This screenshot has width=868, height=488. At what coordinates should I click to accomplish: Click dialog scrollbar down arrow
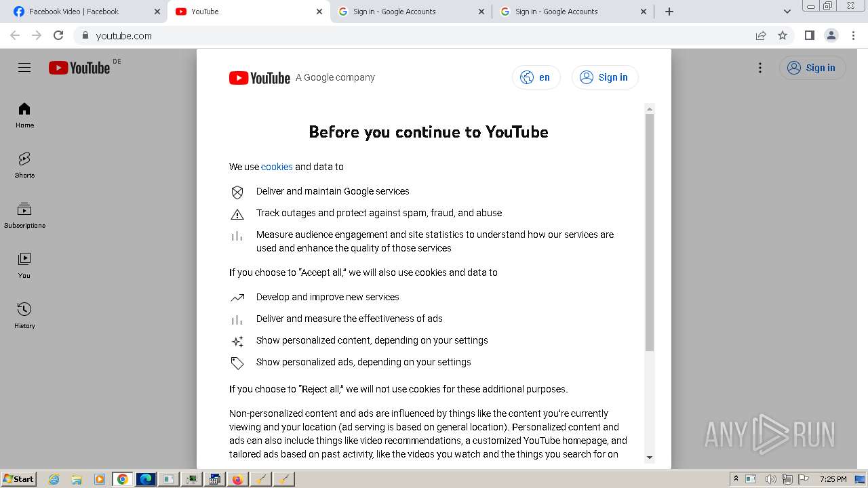650,457
